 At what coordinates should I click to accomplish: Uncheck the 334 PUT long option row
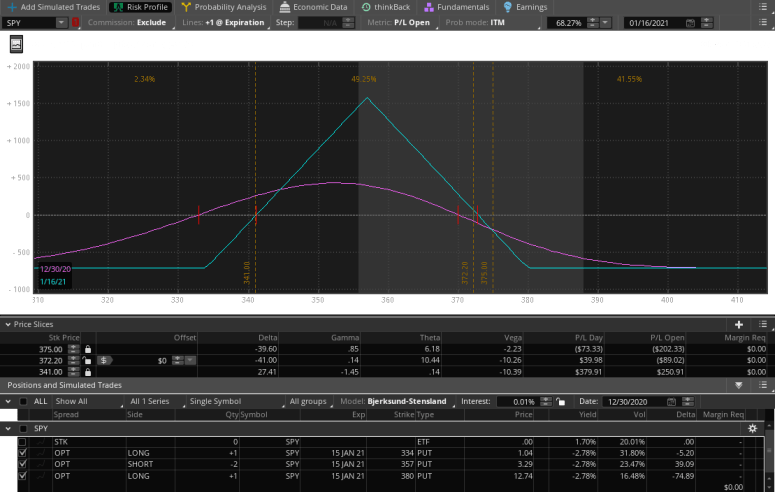(23, 452)
